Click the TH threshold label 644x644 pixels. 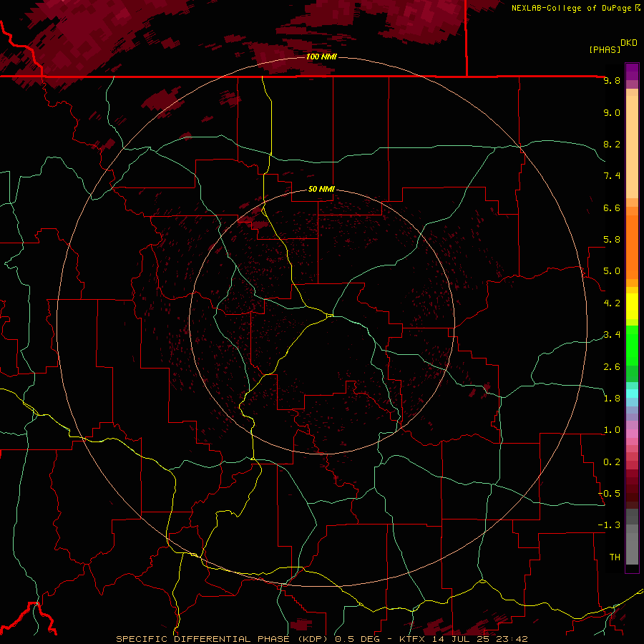[615, 557]
